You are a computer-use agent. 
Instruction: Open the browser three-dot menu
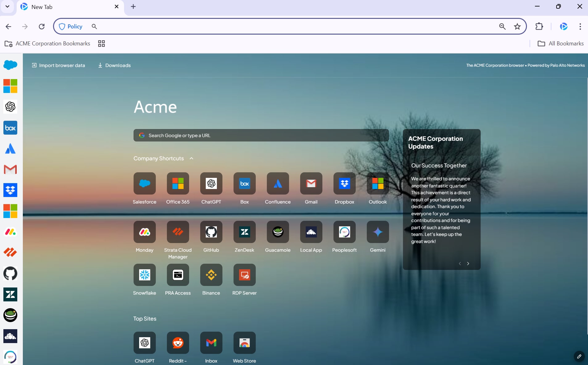(x=580, y=27)
